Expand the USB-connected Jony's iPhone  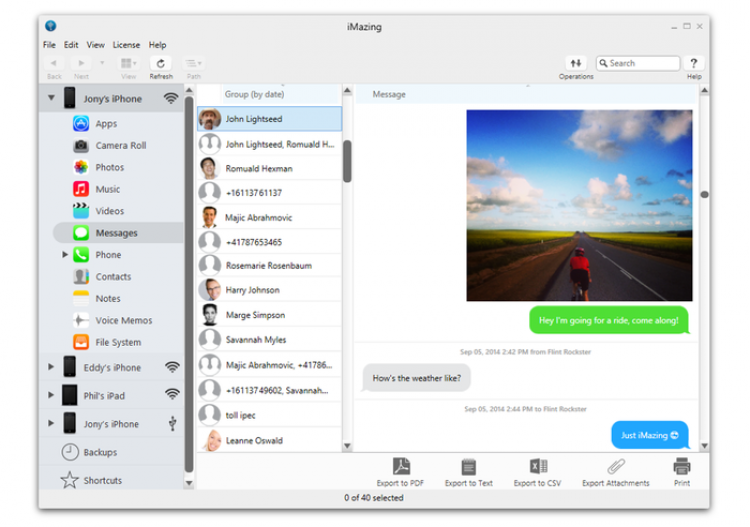coord(51,423)
